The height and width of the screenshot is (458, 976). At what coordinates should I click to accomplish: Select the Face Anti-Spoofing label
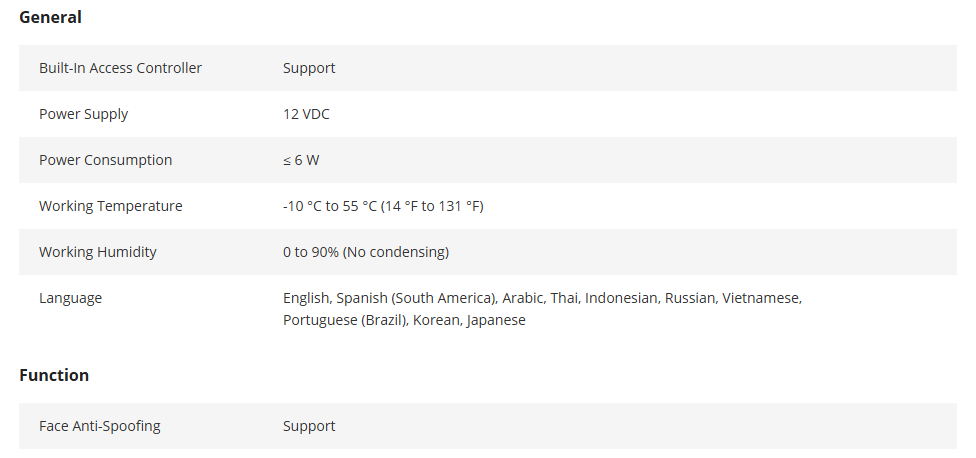coord(100,426)
